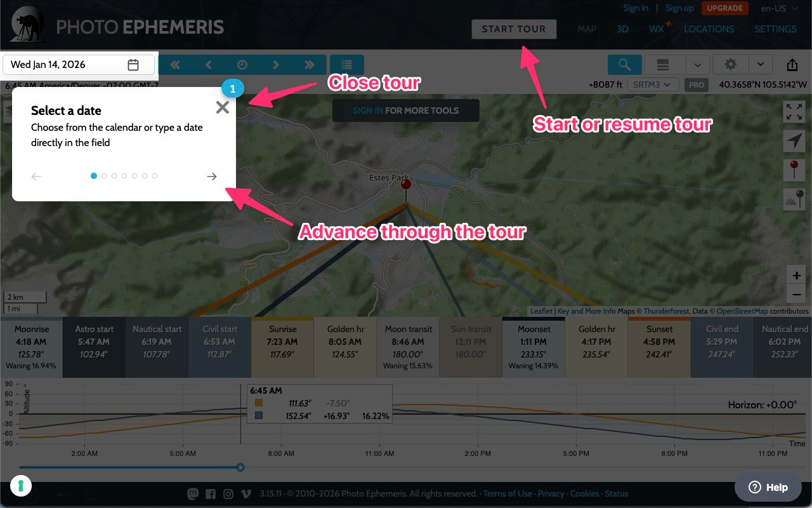The width and height of the screenshot is (812, 508).
Task: Select the Moon transit 8:46 AM event
Action: click(408, 348)
